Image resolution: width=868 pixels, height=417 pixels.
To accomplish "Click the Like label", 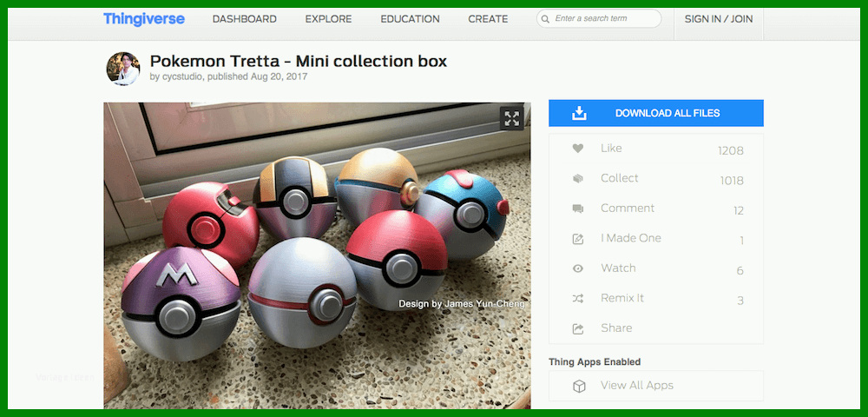I will (611, 148).
